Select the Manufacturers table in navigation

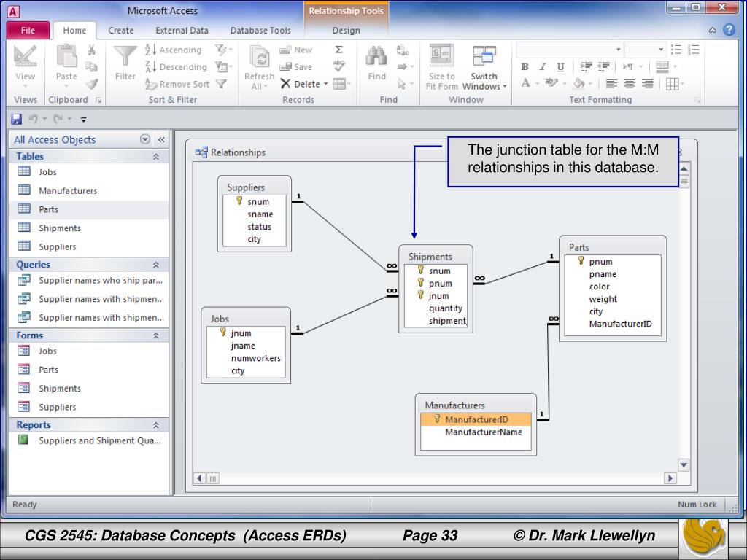pyautogui.click(x=89, y=190)
